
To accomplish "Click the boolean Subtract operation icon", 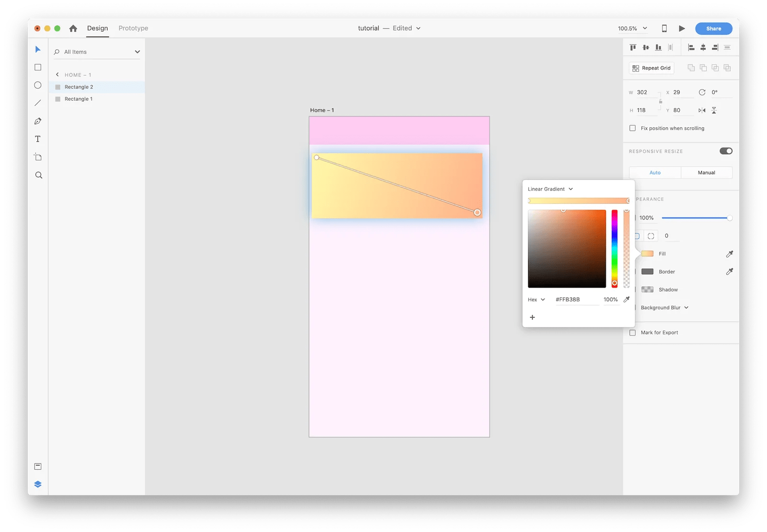I will (703, 68).
